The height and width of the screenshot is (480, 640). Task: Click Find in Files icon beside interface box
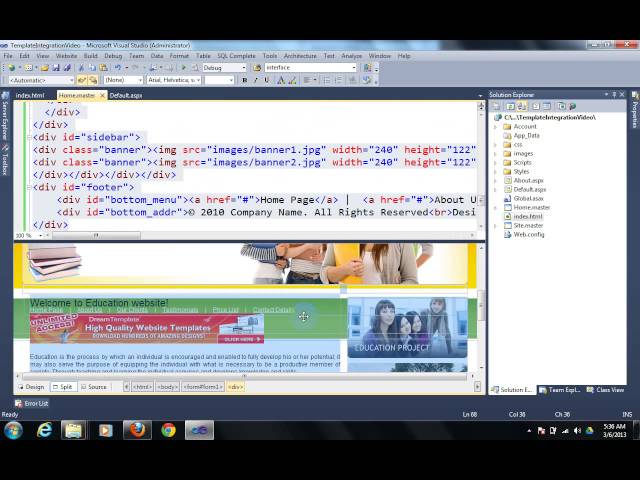click(257, 68)
